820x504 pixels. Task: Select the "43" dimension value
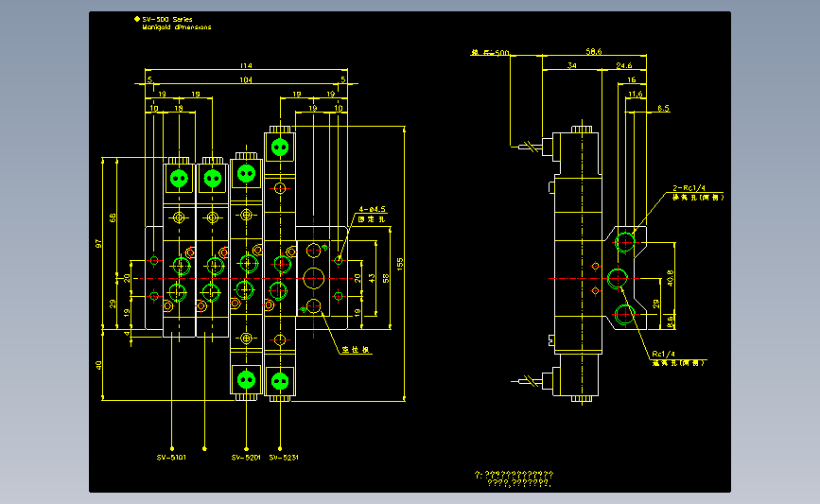tap(372, 278)
